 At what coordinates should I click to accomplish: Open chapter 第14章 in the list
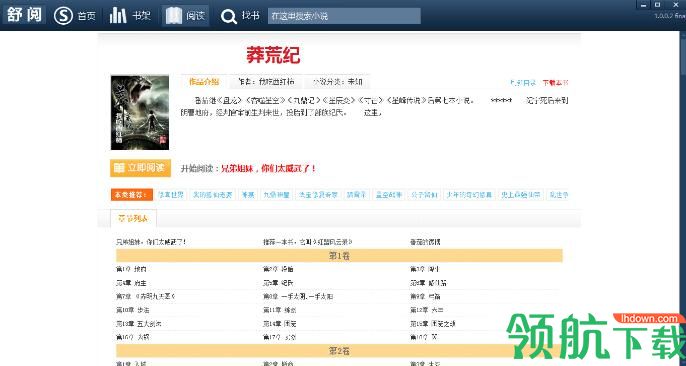(x=280, y=324)
